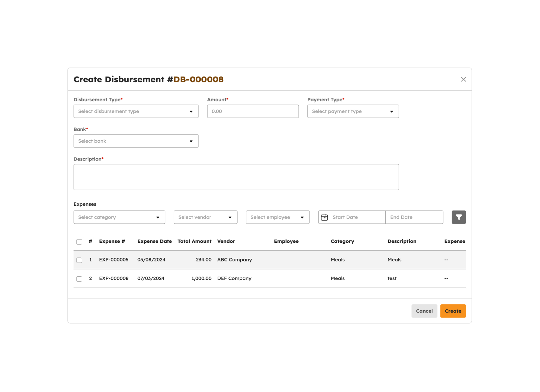Screen dimensions: 540x392
Task: Open the Select category filter dropdown
Action: pos(119,217)
